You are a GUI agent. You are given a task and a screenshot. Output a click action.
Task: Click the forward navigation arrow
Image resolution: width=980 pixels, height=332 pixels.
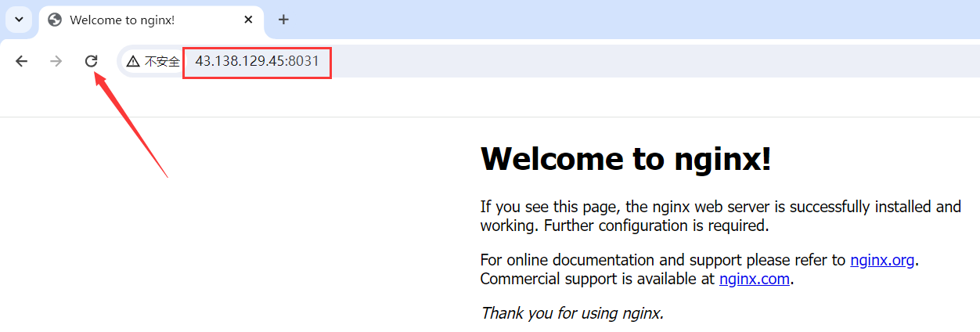tap(56, 61)
